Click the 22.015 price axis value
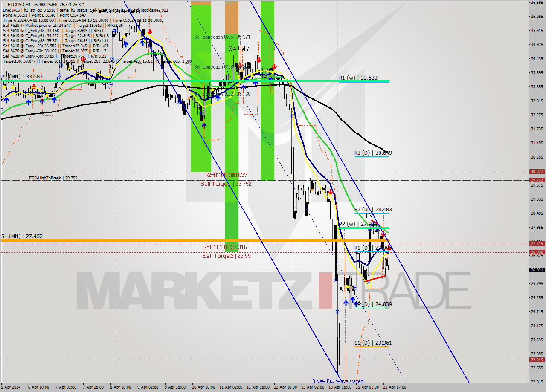Screen dimensions: 546x392 point(537,382)
